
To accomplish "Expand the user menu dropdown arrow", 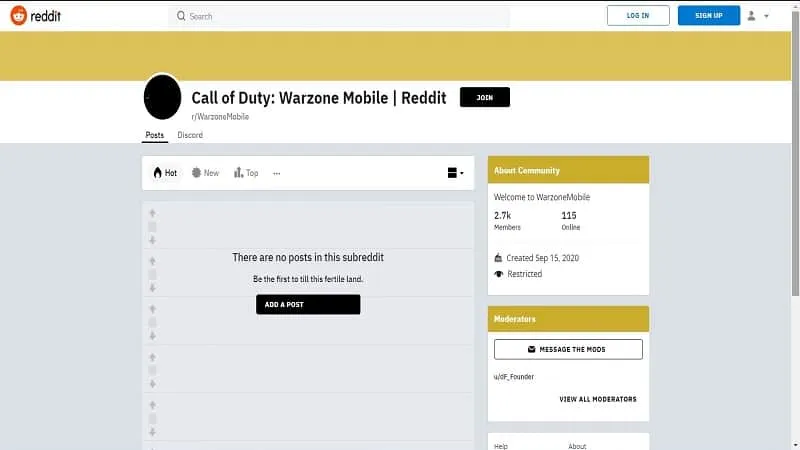I will (x=766, y=16).
